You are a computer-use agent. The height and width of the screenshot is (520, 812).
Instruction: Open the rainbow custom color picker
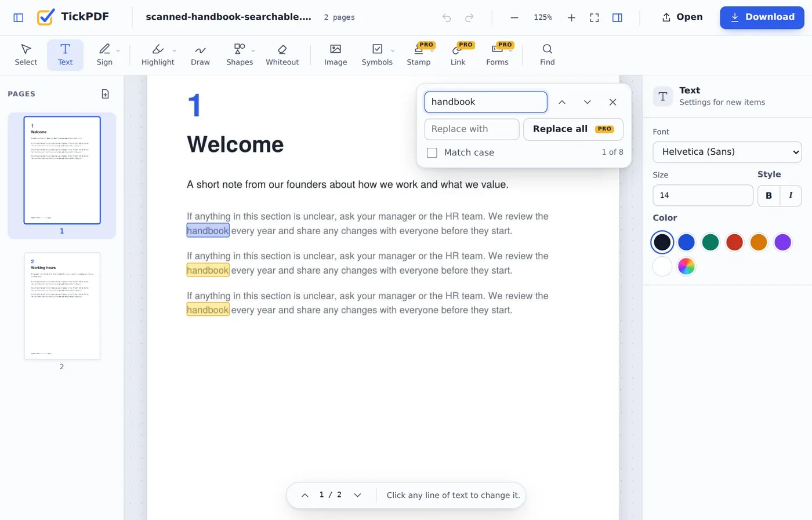tap(686, 267)
